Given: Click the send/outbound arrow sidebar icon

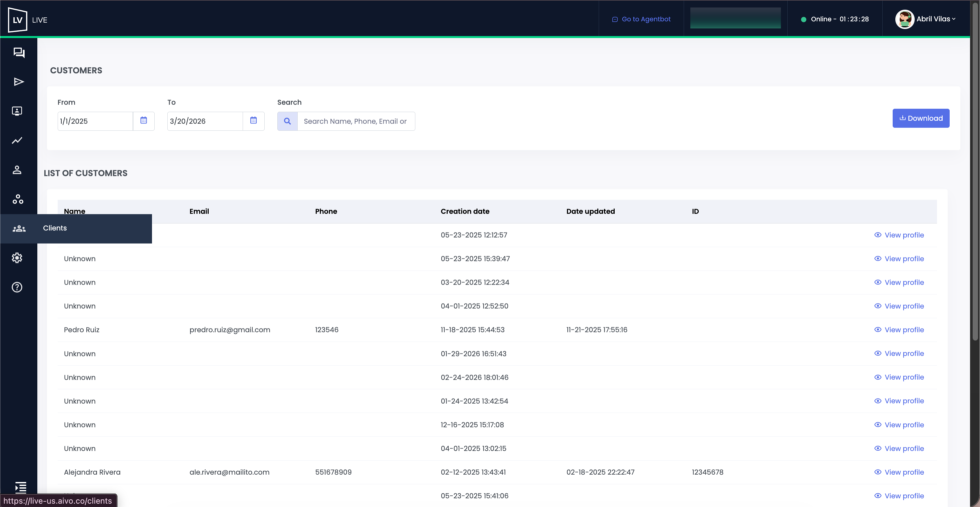Looking at the screenshot, I should click(x=19, y=82).
